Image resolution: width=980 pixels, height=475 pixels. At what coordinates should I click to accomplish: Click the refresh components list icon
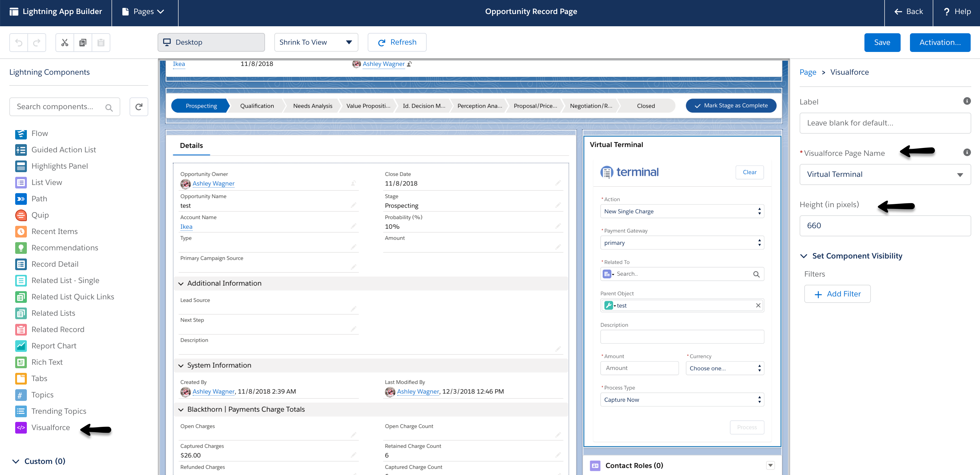tap(139, 107)
